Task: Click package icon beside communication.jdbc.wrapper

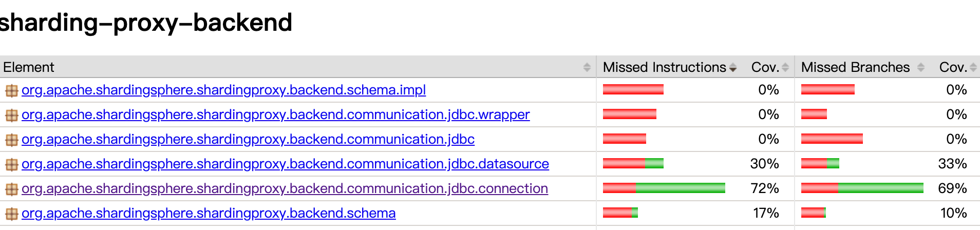Action: point(11,116)
